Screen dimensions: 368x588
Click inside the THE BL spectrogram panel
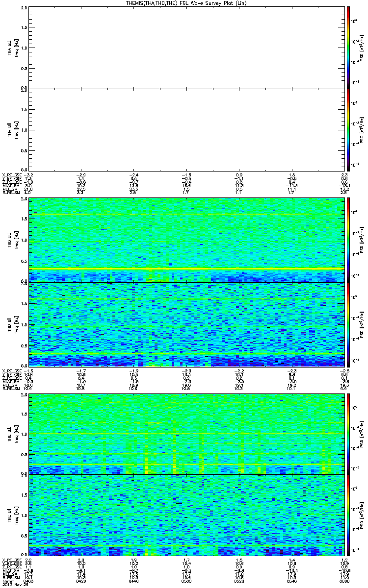[186, 434]
